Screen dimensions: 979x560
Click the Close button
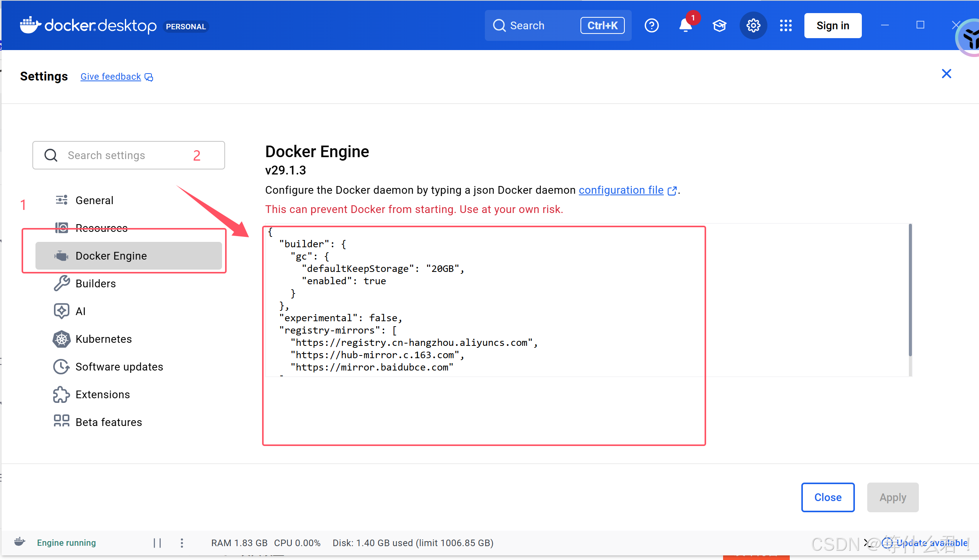828,497
